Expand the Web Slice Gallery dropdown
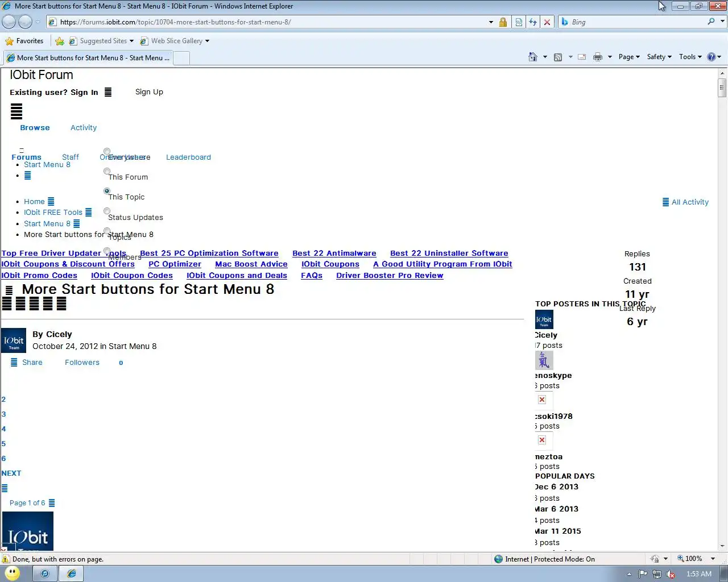Image resolution: width=728 pixels, height=582 pixels. pos(207,41)
